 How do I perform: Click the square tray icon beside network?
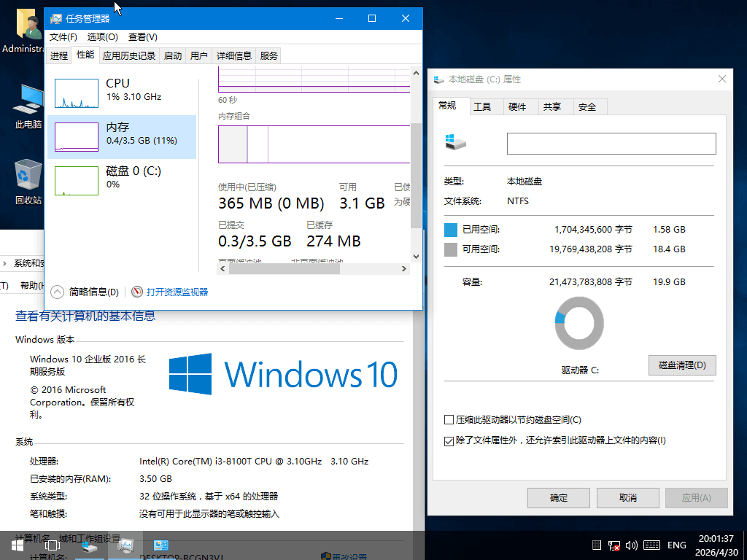[x=597, y=545]
